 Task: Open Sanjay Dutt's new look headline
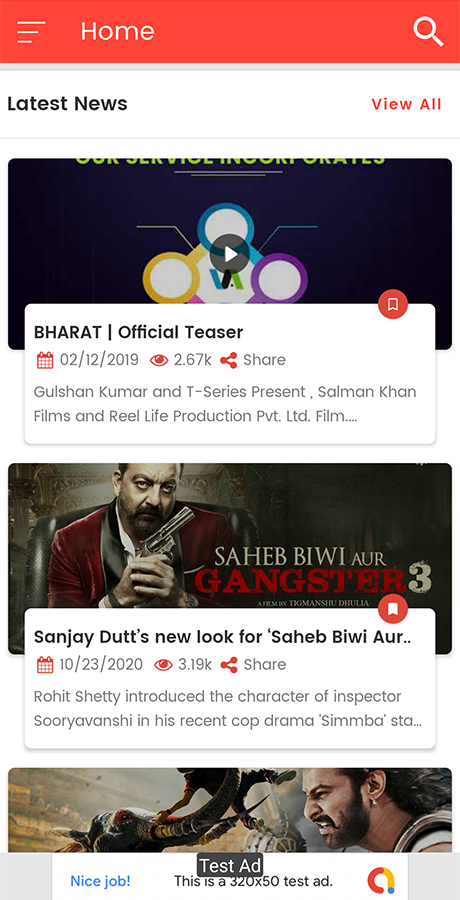point(225,637)
